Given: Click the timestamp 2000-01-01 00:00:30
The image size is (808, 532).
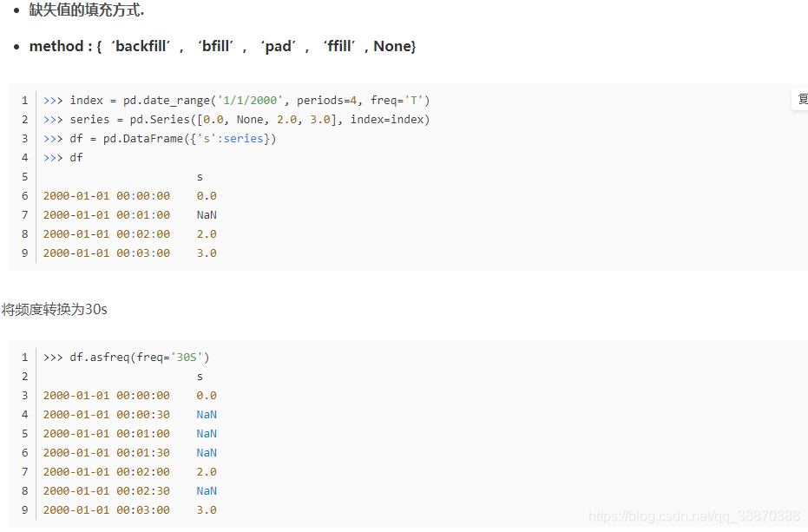Looking at the screenshot, I should point(106,414).
